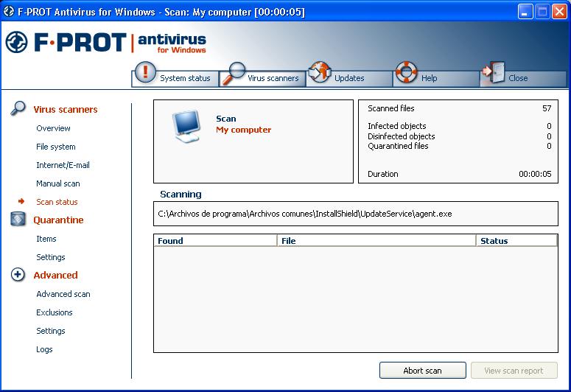Image resolution: width=571 pixels, height=392 pixels.
Task: Sort results by Found column
Action: 215,241
